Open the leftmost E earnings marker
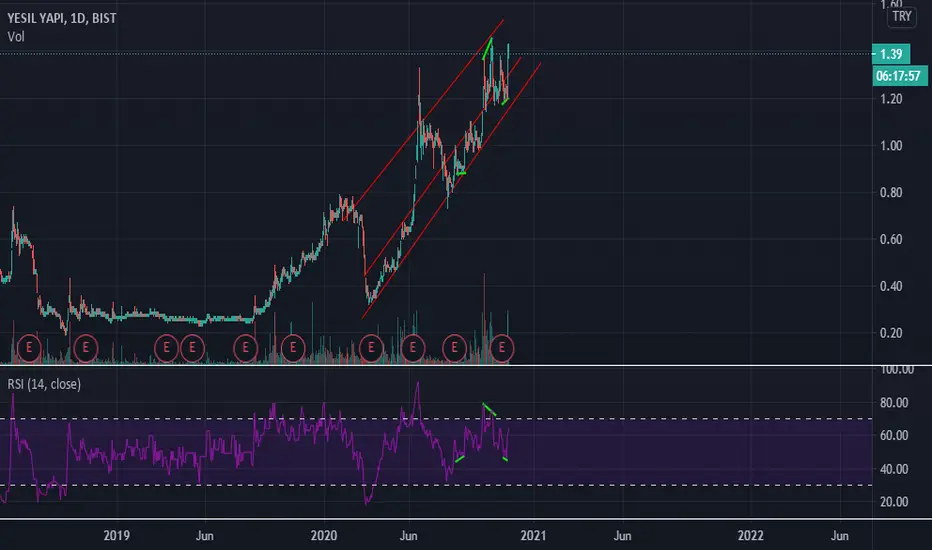 tap(29, 348)
